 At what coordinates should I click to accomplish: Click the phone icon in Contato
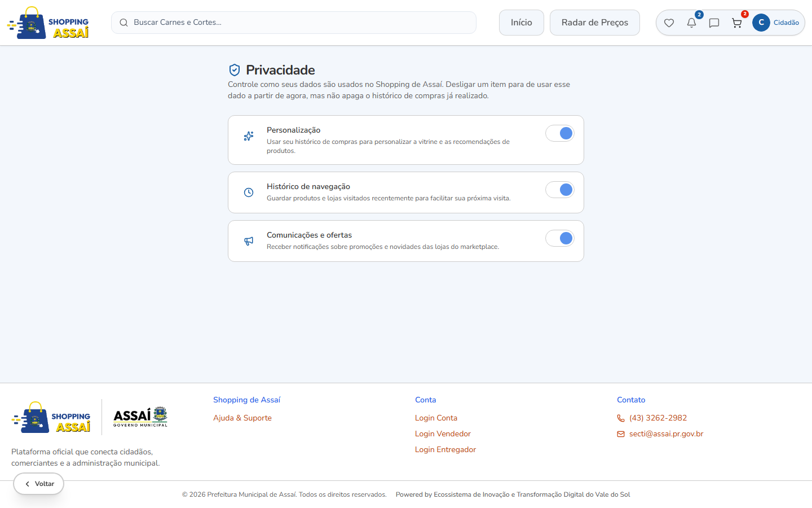click(x=621, y=418)
